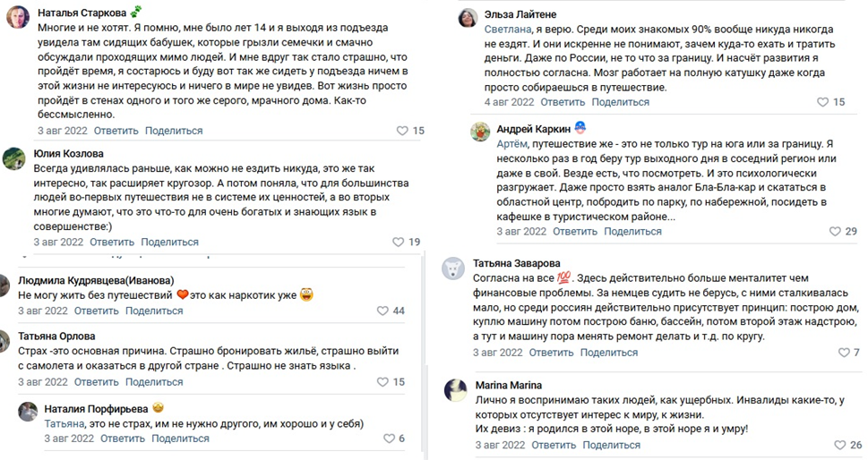Viewport: 868px width, 460px height.
Task: Click Ответить under Андрей Каркин's comment
Action: point(575,231)
